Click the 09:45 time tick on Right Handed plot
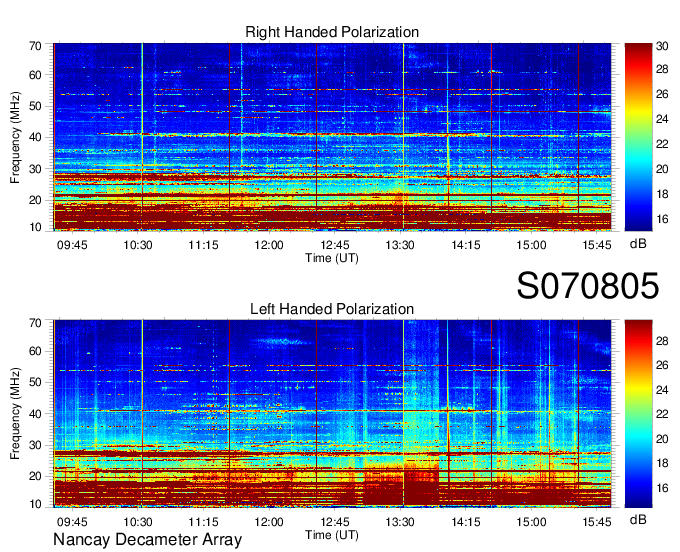The width and height of the screenshot is (680, 552). pos(72,245)
